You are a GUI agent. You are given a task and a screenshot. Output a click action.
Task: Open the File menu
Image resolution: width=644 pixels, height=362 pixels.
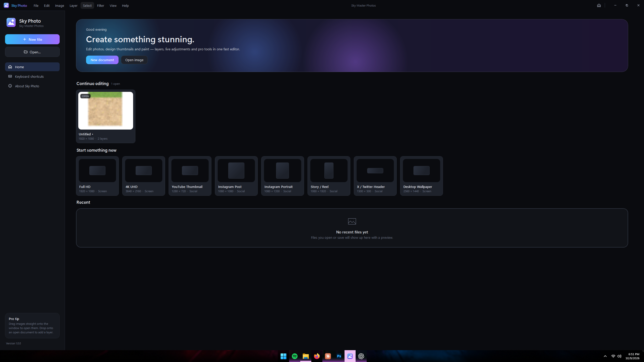point(36,6)
